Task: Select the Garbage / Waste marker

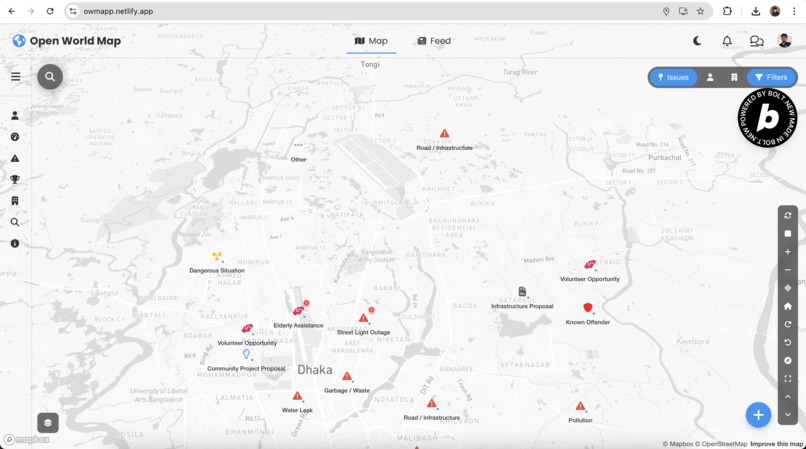Action: pos(347,376)
